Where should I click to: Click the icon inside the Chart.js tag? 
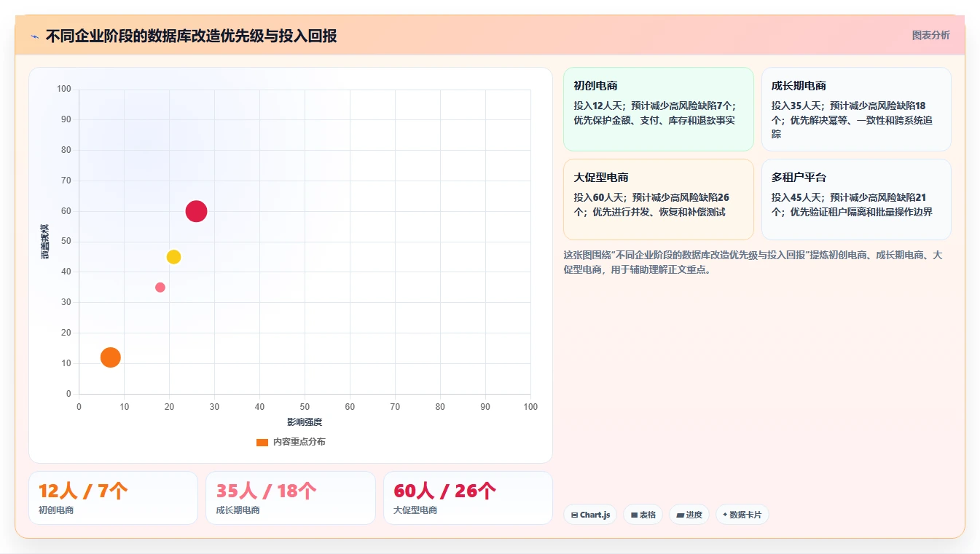(575, 515)
